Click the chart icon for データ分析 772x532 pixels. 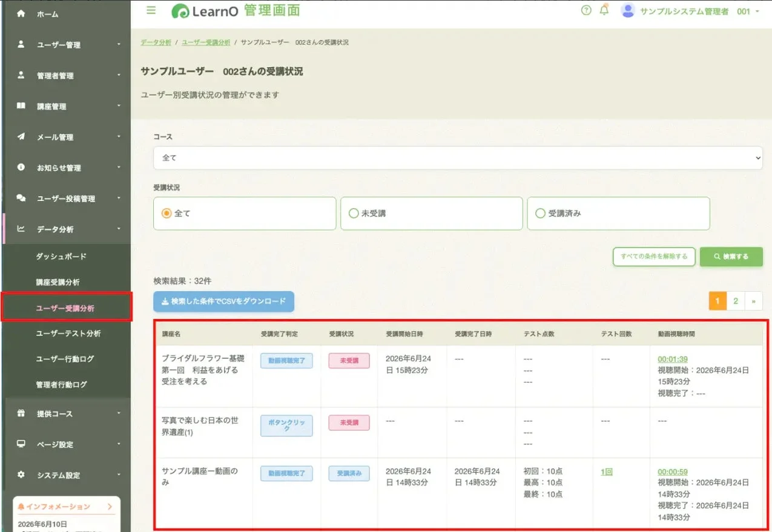point(21,229)
